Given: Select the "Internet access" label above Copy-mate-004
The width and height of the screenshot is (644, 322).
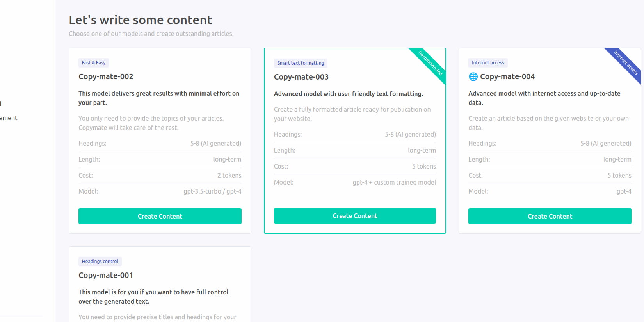Looking at the screenshot, I should point(488,63).
